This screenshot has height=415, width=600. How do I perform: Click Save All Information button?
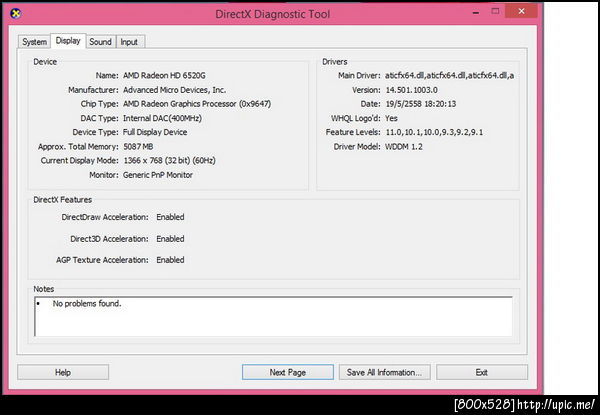pos(385,372)
